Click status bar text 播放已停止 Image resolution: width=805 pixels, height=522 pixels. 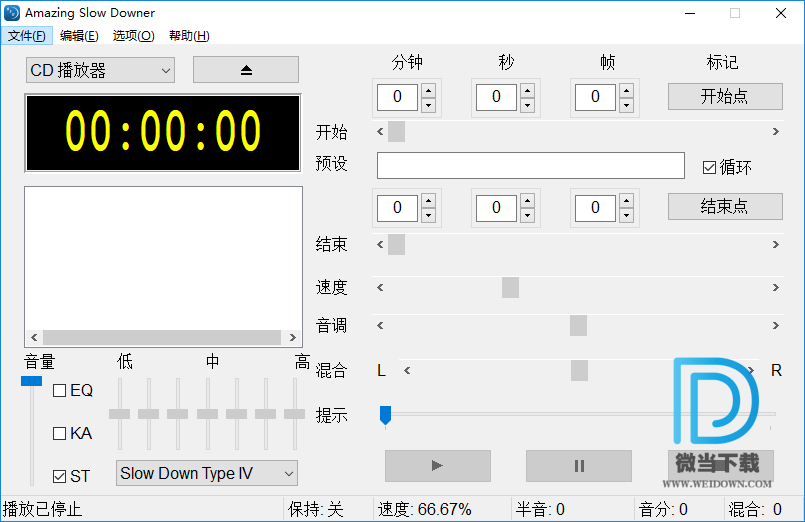click(x=43, y=509)
